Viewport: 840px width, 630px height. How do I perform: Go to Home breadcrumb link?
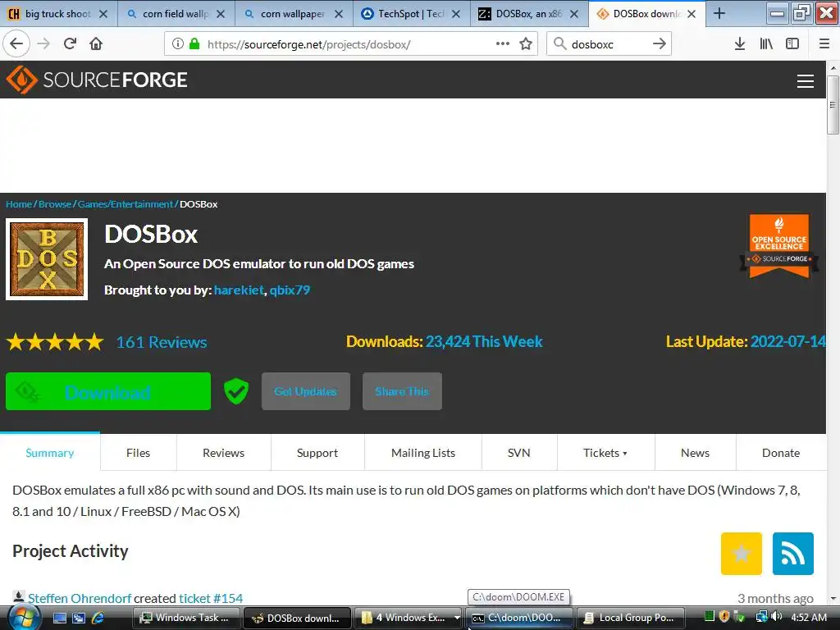click(19, 204)
